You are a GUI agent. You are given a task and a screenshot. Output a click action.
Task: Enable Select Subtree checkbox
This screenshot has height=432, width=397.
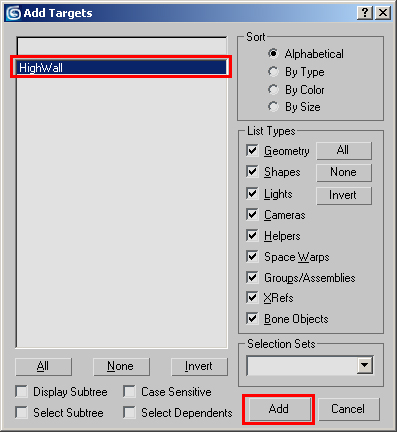tap(22, 413)
